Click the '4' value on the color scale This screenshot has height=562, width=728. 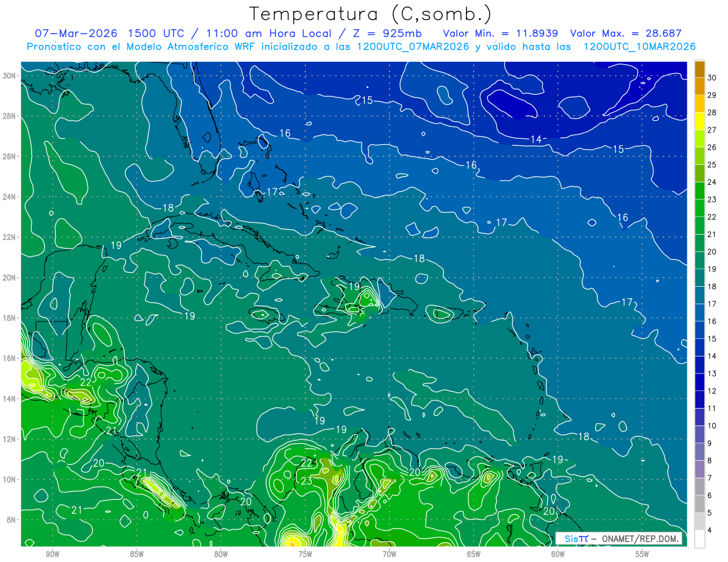pyautogui.click(x=710, y=530)
